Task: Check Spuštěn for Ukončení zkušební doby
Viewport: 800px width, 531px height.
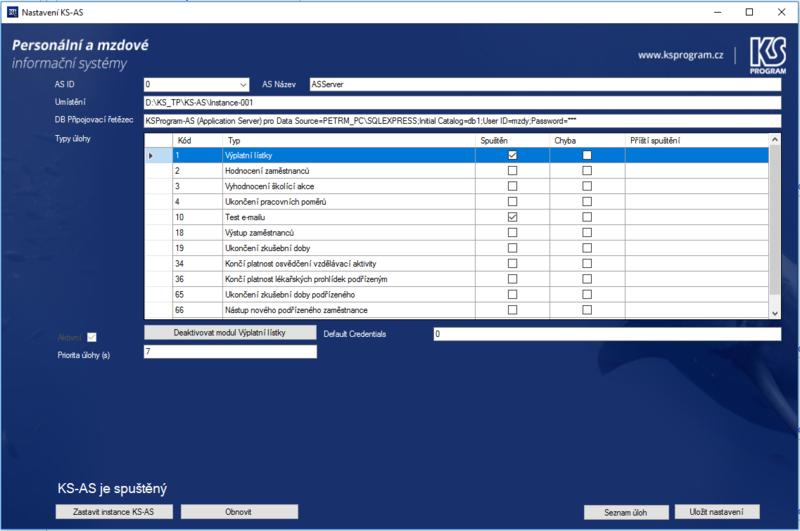Action: click(512, 248)
